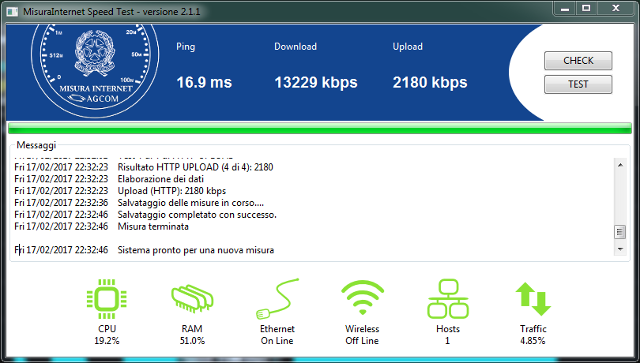640x363 pixels.
Task: Start a measurement with TEST button
Action: click(578, 85)
